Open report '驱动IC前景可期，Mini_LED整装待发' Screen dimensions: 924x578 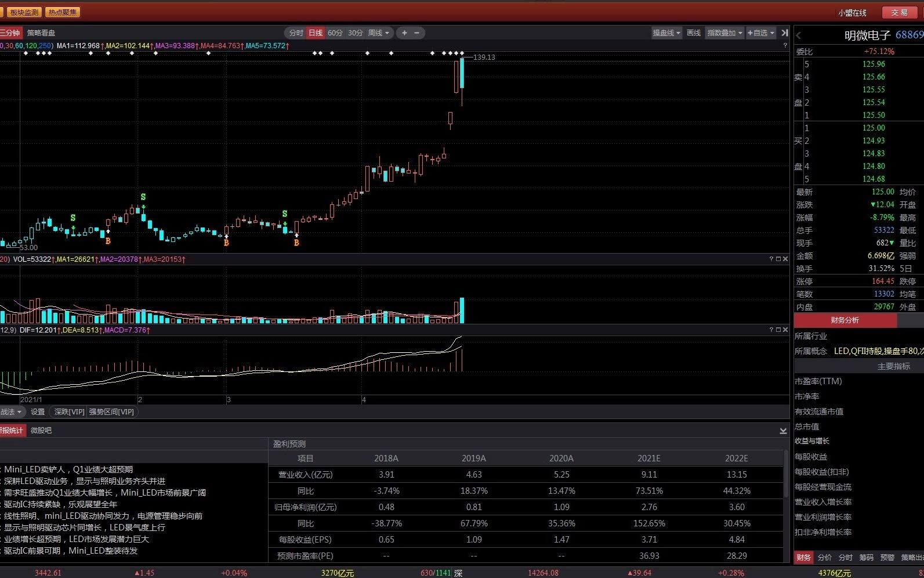click(71, 551)
